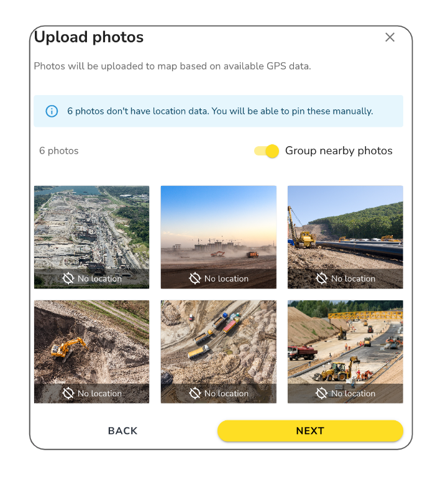Click no-location icon on dusty sunset photo

click(195, 278)
